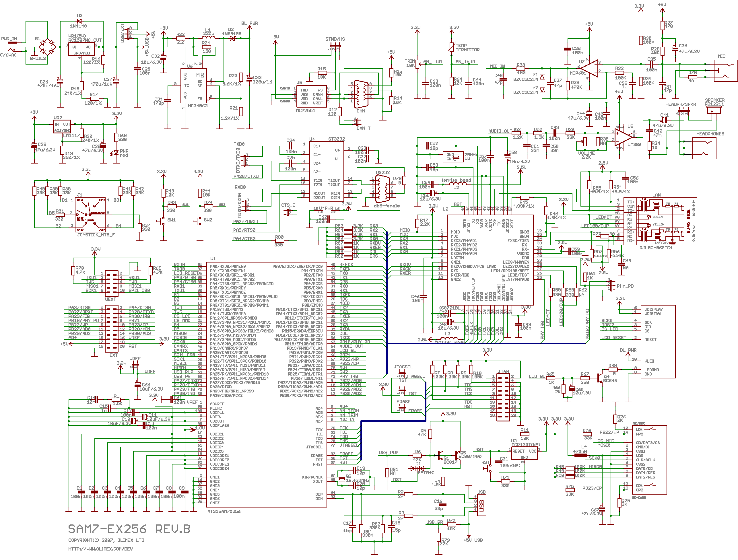Select the HEADPH/SPKR jumper label
Image resolution: width=738 pixels, height=560 pixels.
[x=681, y=104]
